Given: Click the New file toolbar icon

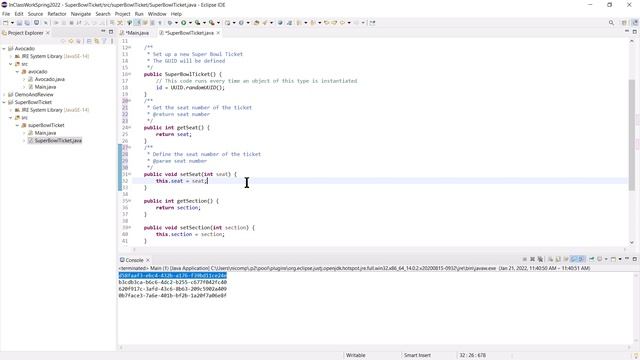Looking at the screenshot, I should coord(6,23).
